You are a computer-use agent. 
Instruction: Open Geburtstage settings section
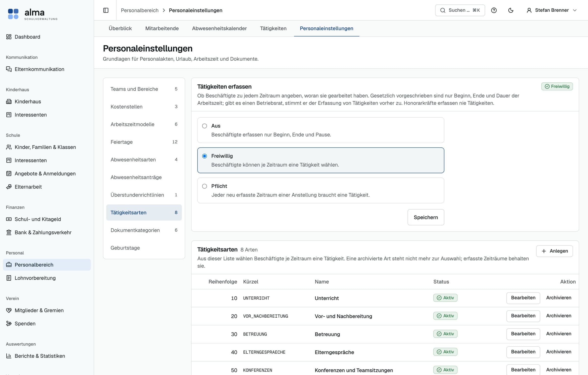tap(144, 248)
